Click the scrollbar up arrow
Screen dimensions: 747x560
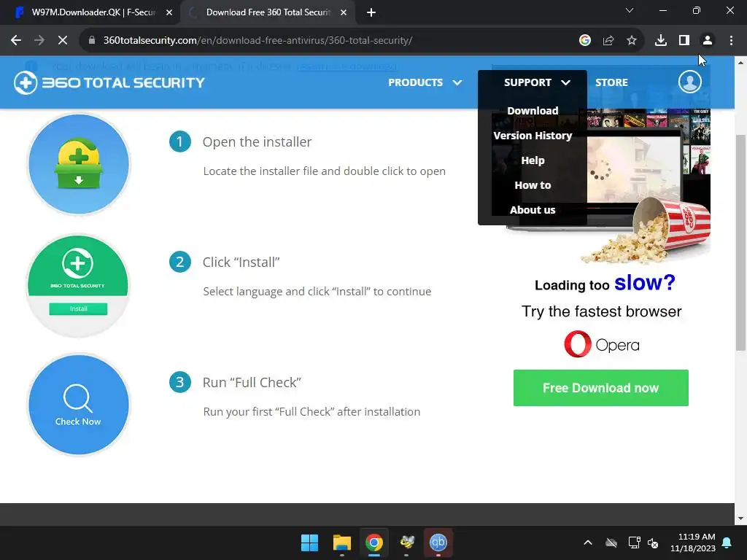click(740, 63)
